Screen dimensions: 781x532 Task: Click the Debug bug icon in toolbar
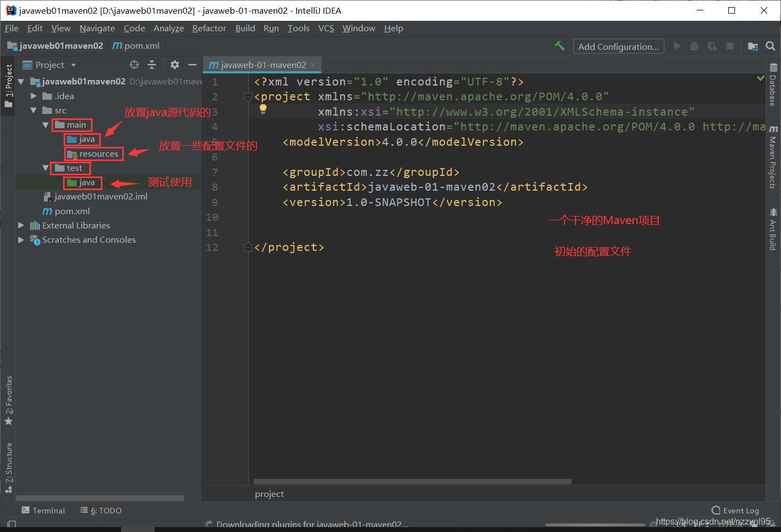coord(694,47)
